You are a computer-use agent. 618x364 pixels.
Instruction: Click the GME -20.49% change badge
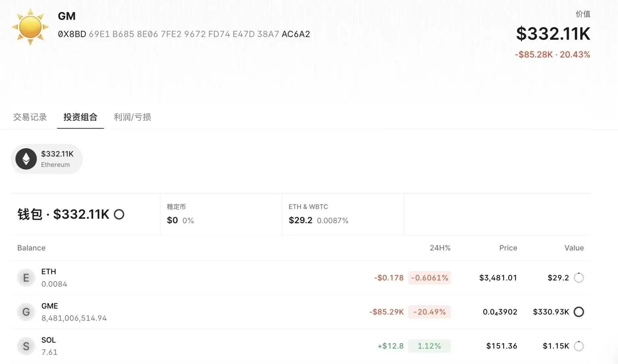pyautogui.click(x=429, y=312)
